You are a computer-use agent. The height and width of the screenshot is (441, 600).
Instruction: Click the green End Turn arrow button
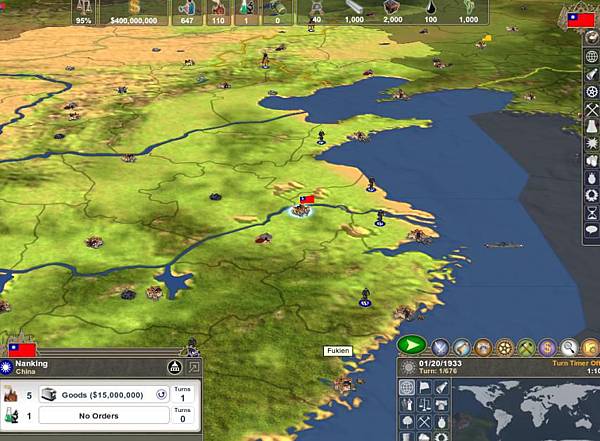coord(412,345)
